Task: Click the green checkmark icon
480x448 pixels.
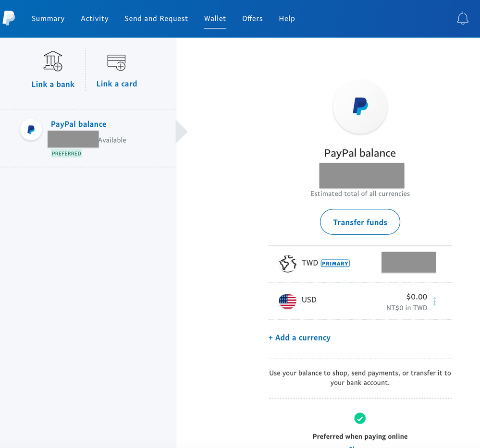Action: [x=360, y=418]
